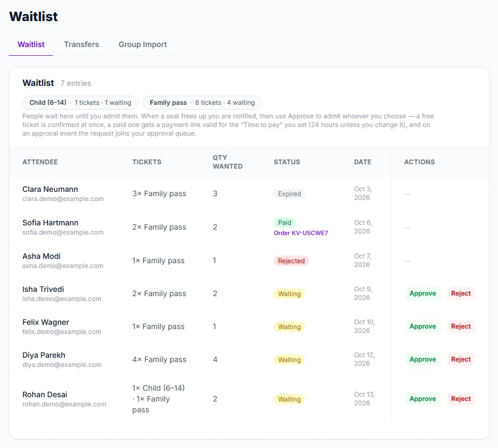This screenshot has height=448, width=498.
Task: Open the Transfers tab
Action: pyautogui.click(x=81, y=44)
